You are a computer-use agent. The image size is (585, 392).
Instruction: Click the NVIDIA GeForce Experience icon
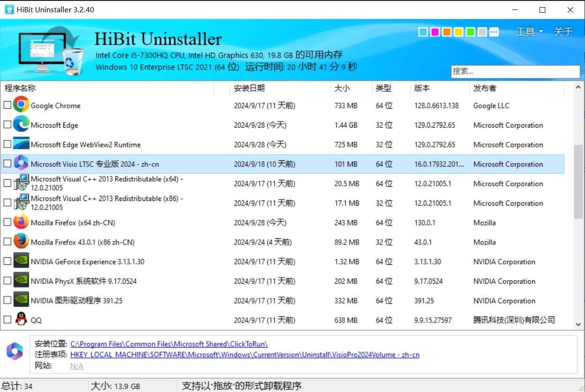point(21,261)
